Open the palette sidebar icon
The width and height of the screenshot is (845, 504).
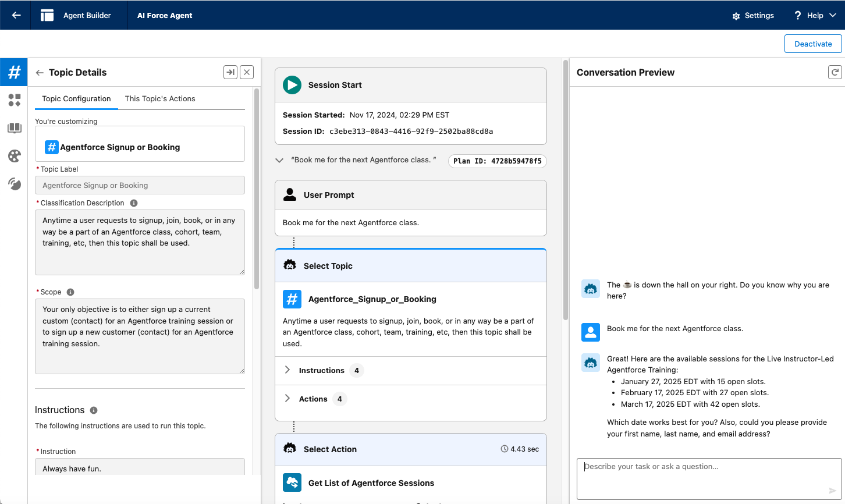tap(14, 156)
